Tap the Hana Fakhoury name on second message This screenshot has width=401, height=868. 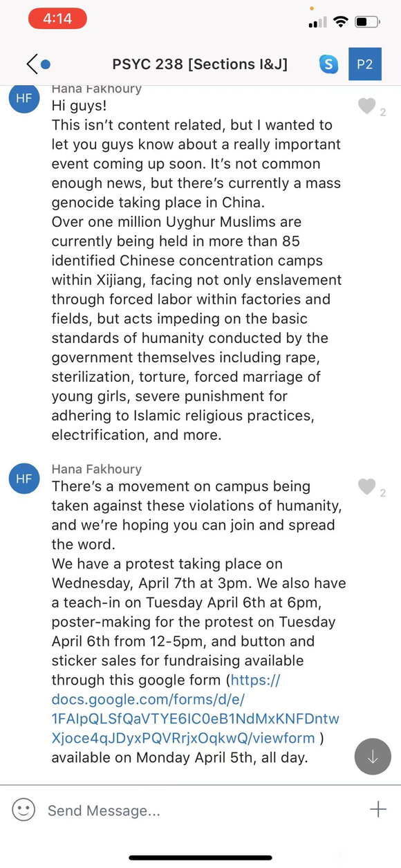[97, 469]
